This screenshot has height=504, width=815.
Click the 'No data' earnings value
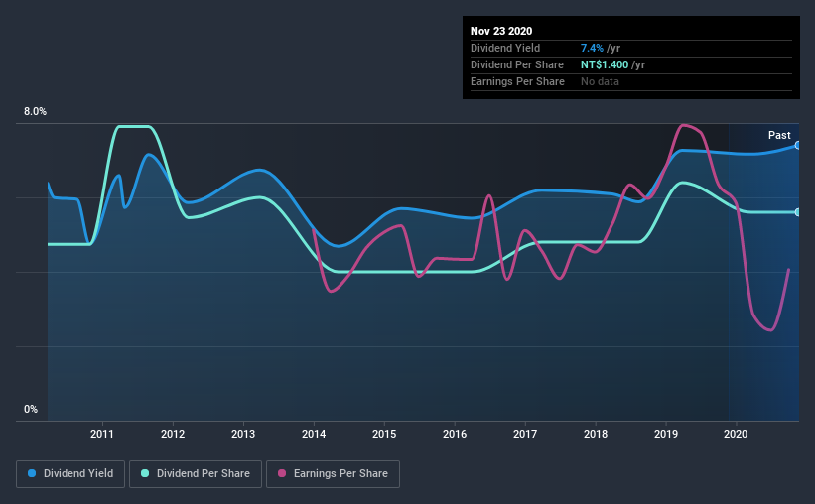[x=600, y=81]
